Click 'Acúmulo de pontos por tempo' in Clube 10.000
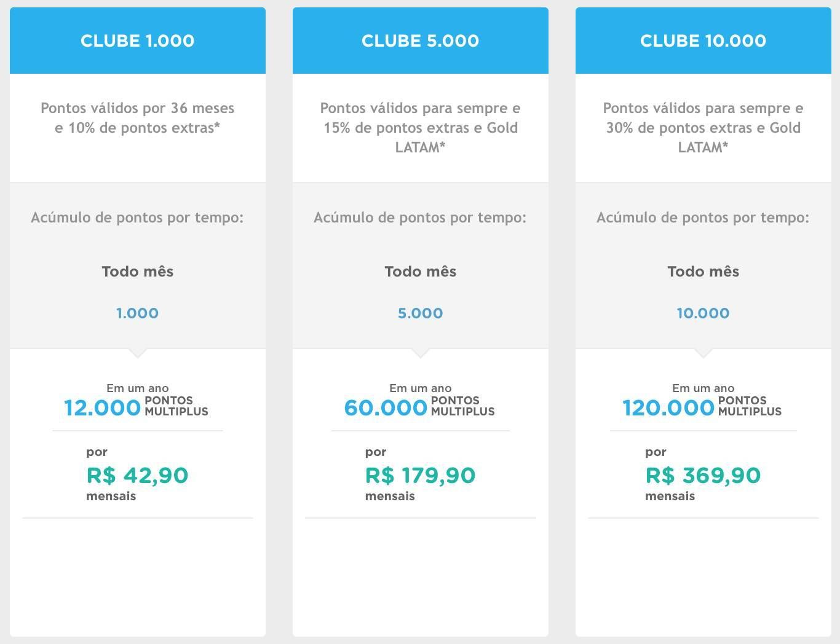Screen dimensions: 840x644 [x=703, y=218]
